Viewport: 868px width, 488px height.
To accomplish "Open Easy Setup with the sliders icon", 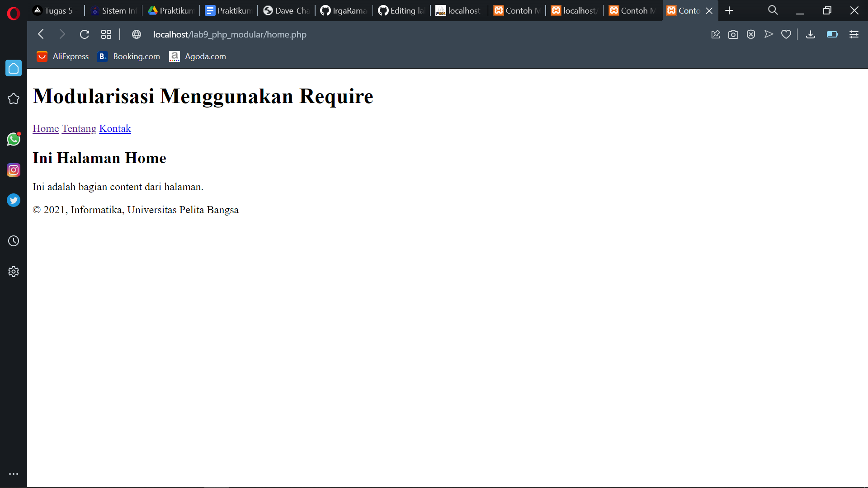I will [x=854, y=34].
